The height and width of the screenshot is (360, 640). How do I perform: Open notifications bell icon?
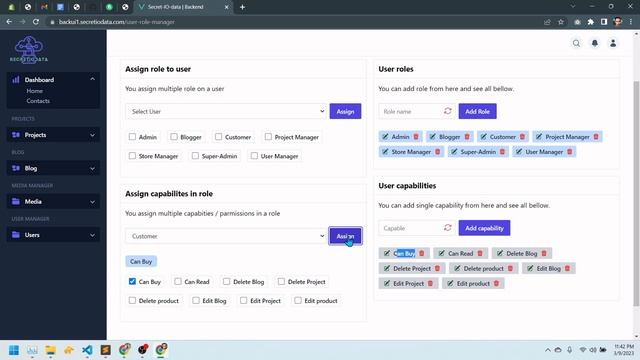(595, 43)
